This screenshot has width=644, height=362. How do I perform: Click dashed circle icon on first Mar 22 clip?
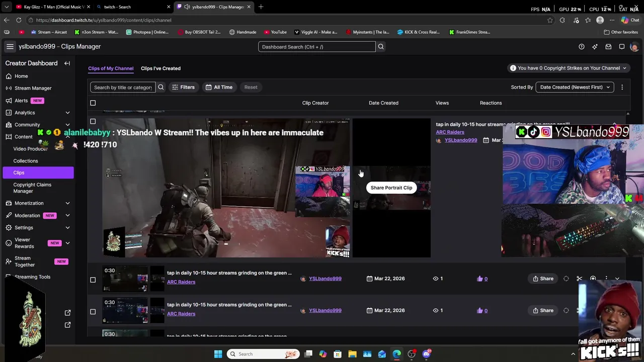click(566, 279)
